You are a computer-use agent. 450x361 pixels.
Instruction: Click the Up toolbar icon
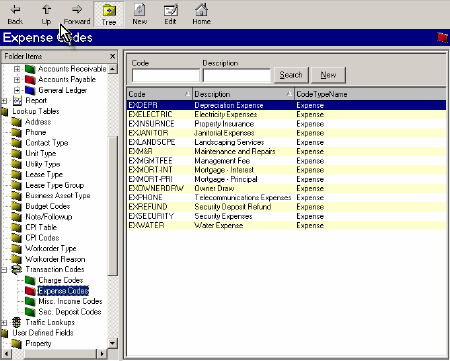(46, 14)
